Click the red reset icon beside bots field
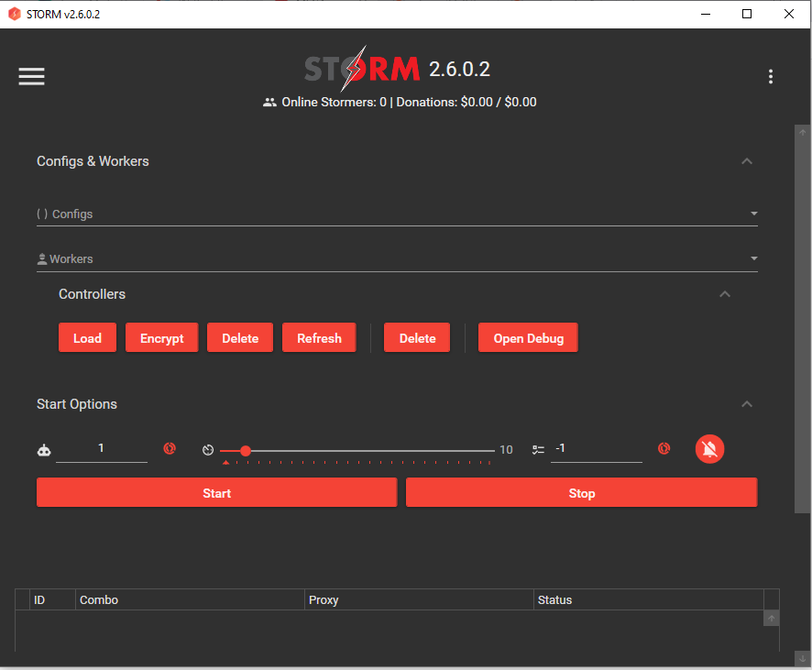The width and height of the screenshot is (812, 670). (x=170, y=449)
